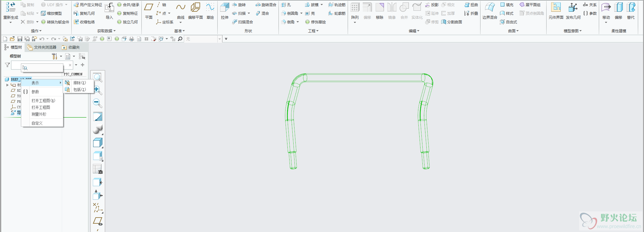This screenshot has width=644, height=232.
Task: Open the 基准 group dropdown
Action: 180,31
